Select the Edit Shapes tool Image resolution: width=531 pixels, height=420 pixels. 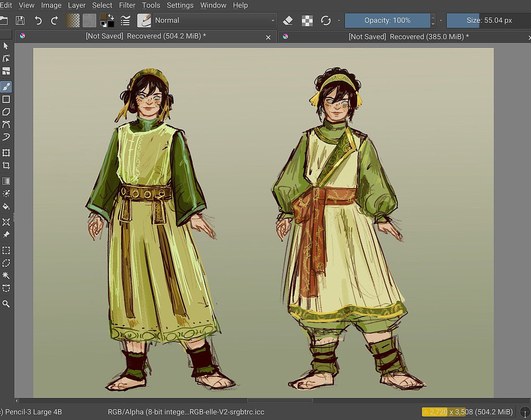point(6,58)
